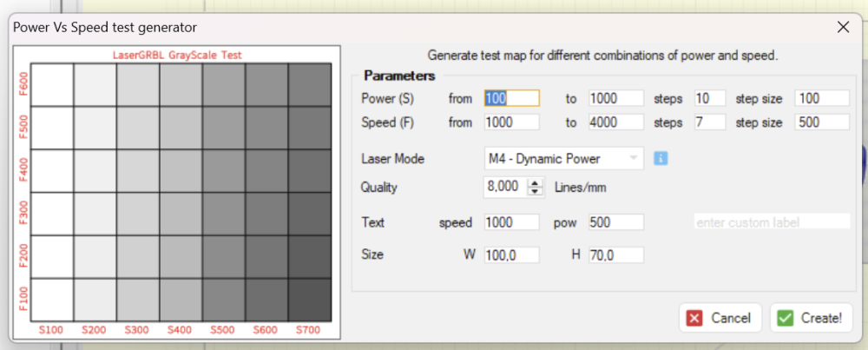
Task: Click the Parameters group heading
Action: pyautogui.click(x=399, y=76)
